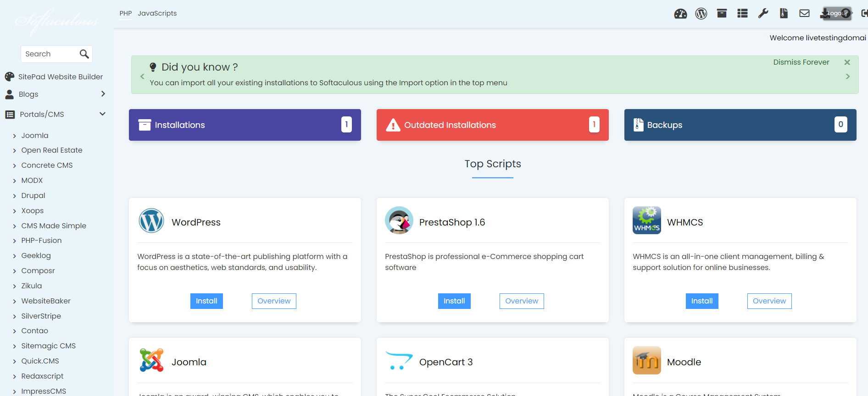The height and width of the screenshot is (396, 868).
Task: Expand the Drupal item arrow
Action: click(15, 196)
